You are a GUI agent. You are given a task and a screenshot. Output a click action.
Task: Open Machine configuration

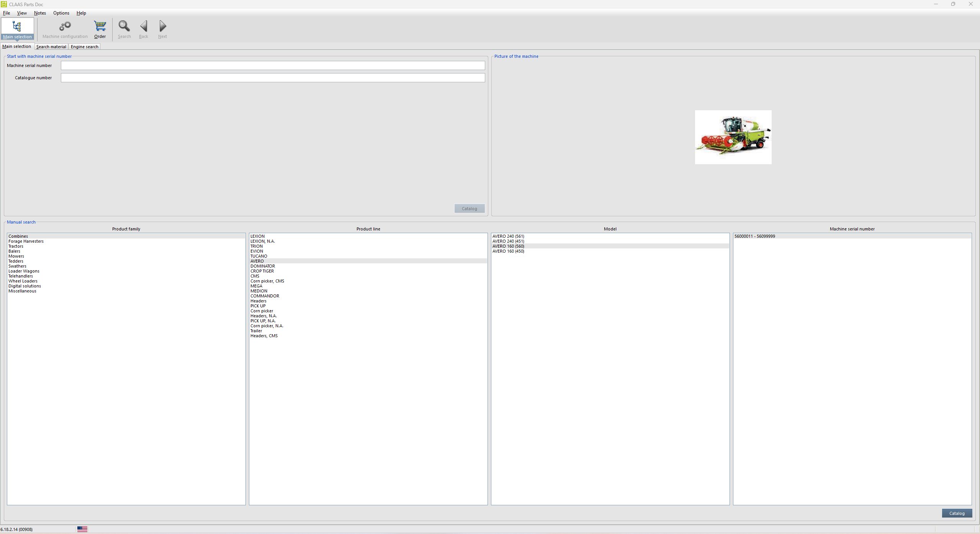point(65,29)
